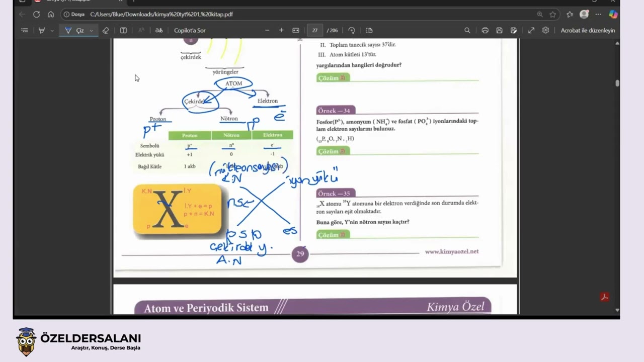644x362 pixels.
Task: Zoom in with the plus button
Action: click(281, 30)
